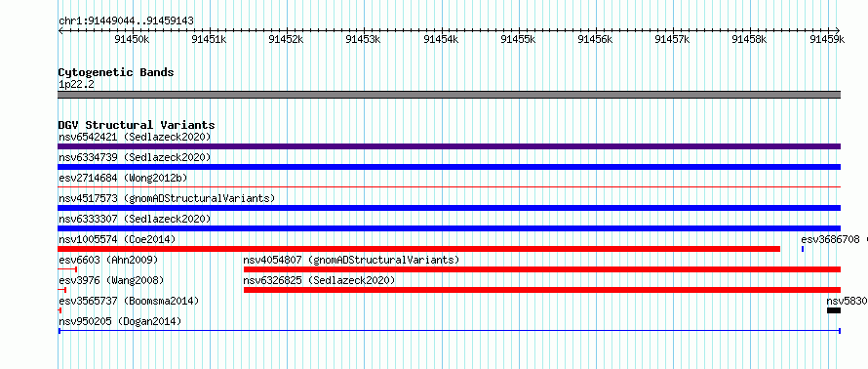Click the 91456k ruler tick label

pyautogui.click(x=595, y=39)
